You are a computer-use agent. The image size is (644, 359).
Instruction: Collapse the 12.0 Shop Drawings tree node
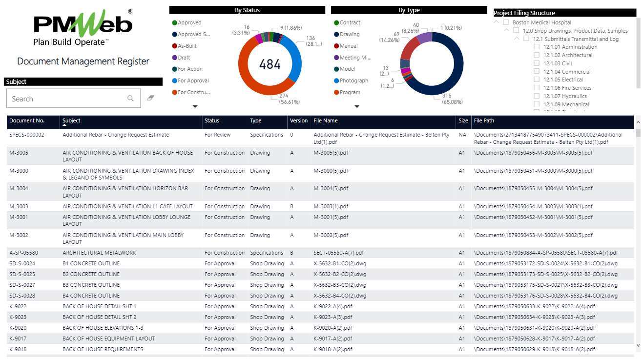tap(506, 31)
